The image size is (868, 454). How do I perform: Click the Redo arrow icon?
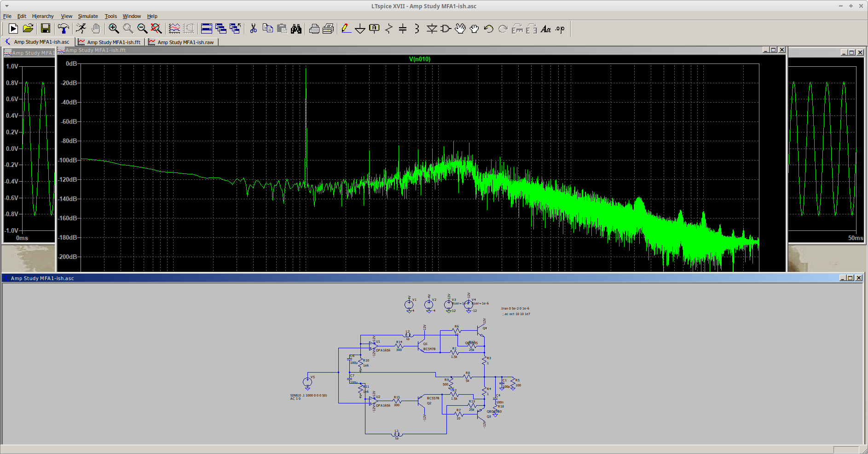click(503, 29)
